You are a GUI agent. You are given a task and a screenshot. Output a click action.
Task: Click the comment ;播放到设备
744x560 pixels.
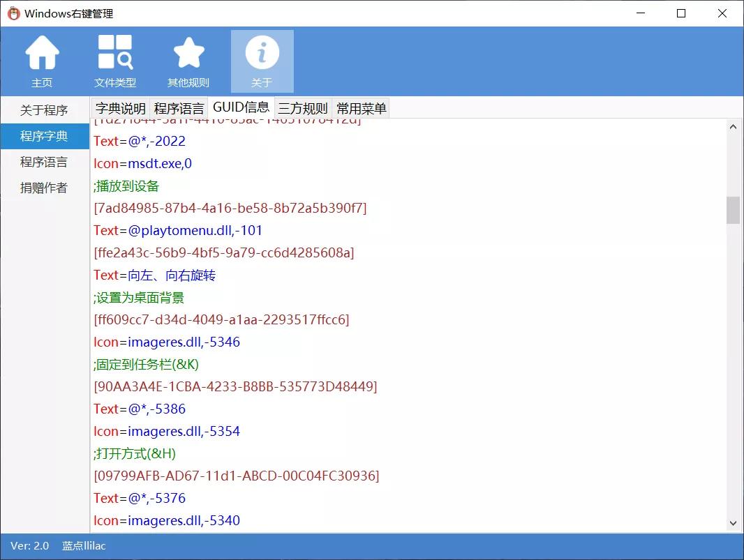pyautogui.click(x=126, y=186)
